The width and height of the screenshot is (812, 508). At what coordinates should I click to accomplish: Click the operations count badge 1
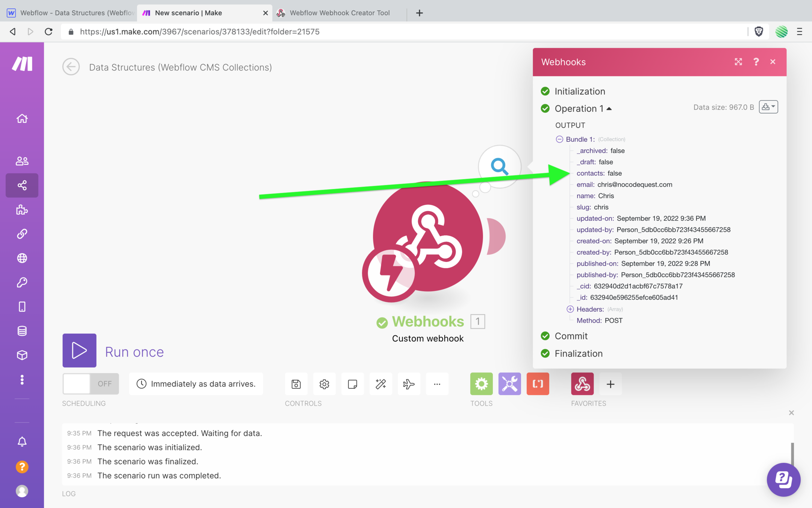(477, 321)
